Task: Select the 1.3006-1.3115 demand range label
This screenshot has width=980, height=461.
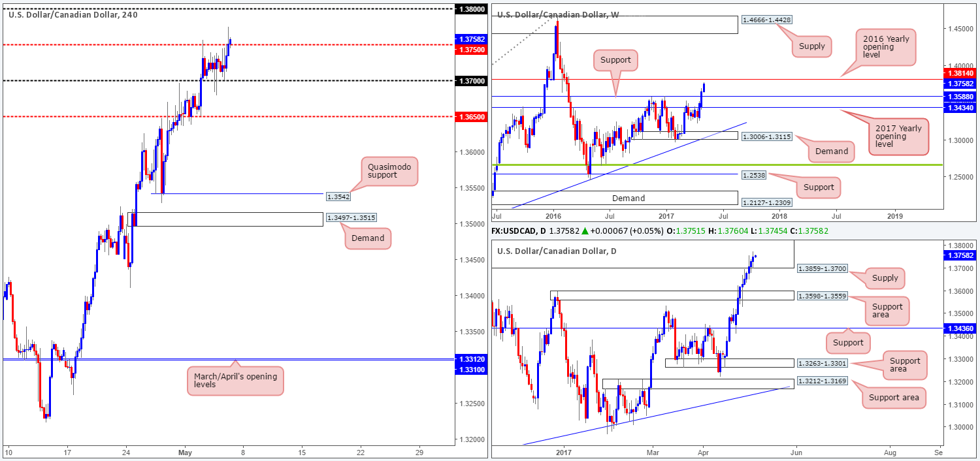Action: 766,135
